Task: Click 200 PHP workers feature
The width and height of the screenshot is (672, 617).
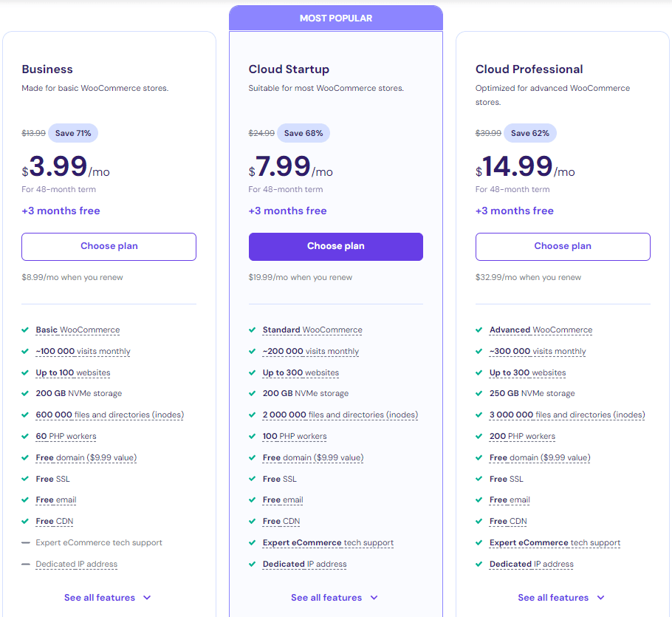Action: pyautogui.click(x=522, y=436)
